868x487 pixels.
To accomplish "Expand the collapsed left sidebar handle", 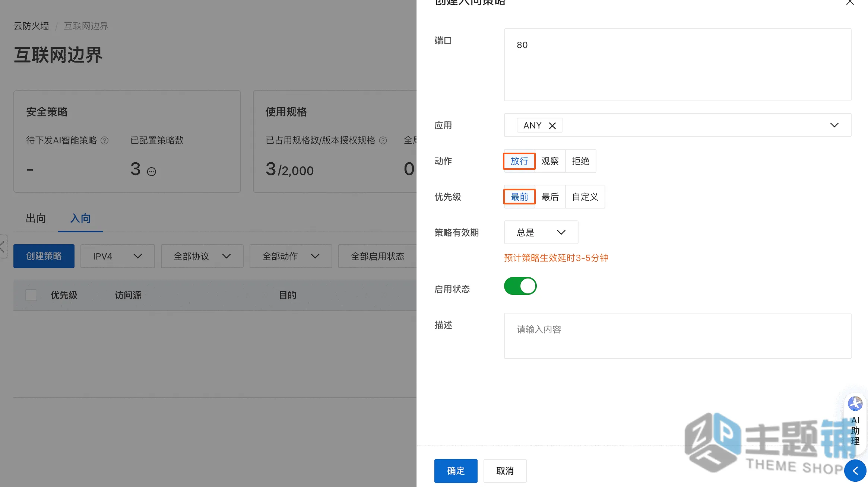I will click(3, 246).
